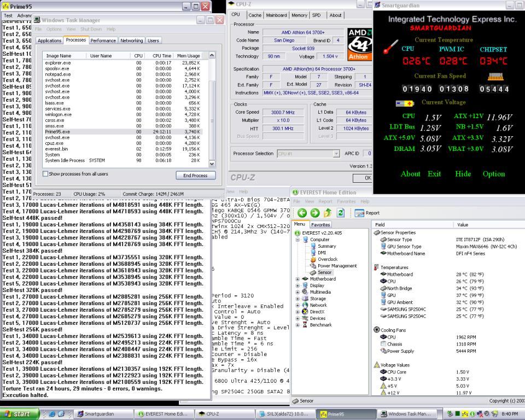Select the Sensor item in EVEREST tree

324,272
